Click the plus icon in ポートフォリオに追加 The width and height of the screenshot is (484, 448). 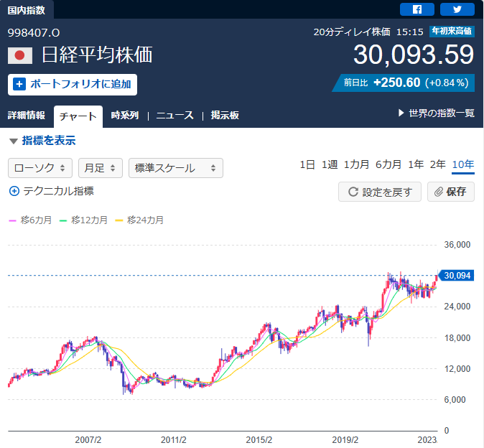click(x=19, y=84)
